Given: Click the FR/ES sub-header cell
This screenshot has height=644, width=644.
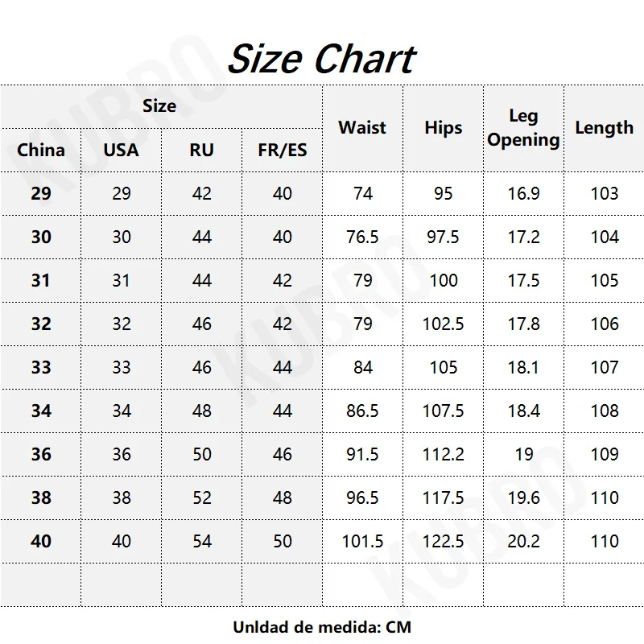Looking at the screenshot, I should [283, 150].
